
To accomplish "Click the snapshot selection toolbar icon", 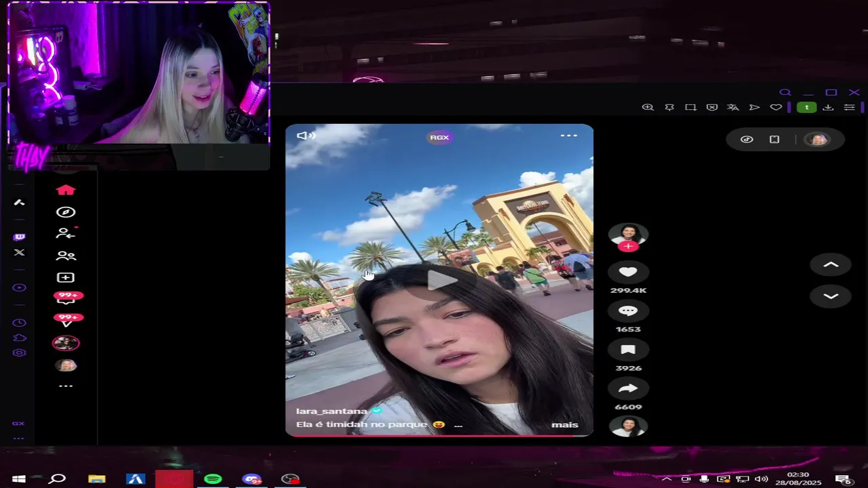I will tap(690, 107).
